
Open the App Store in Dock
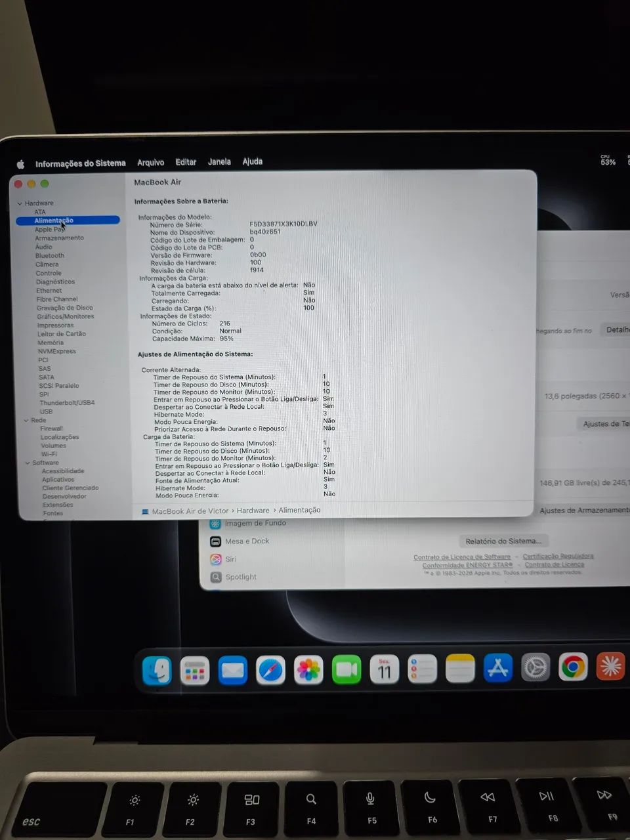pos(498,668)
